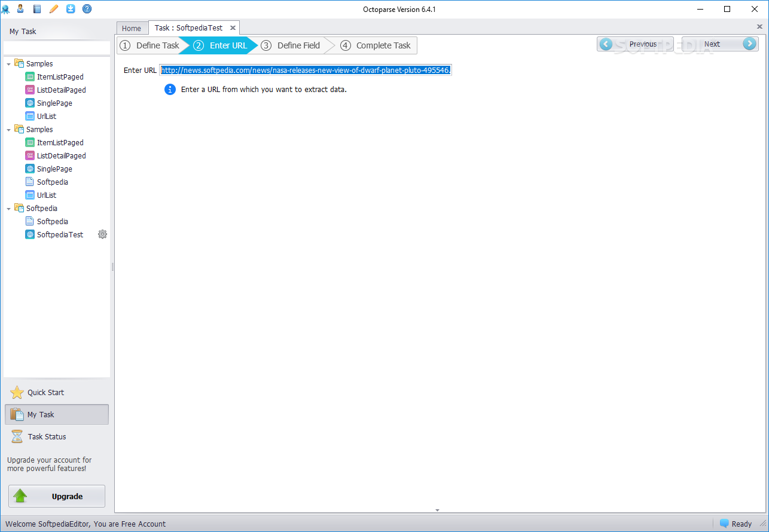
Task: Open the Quick Start section
Action: coord(57,393)
